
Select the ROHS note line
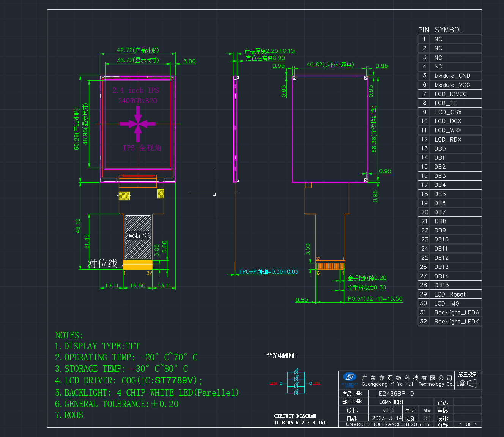tap(69, 415)
